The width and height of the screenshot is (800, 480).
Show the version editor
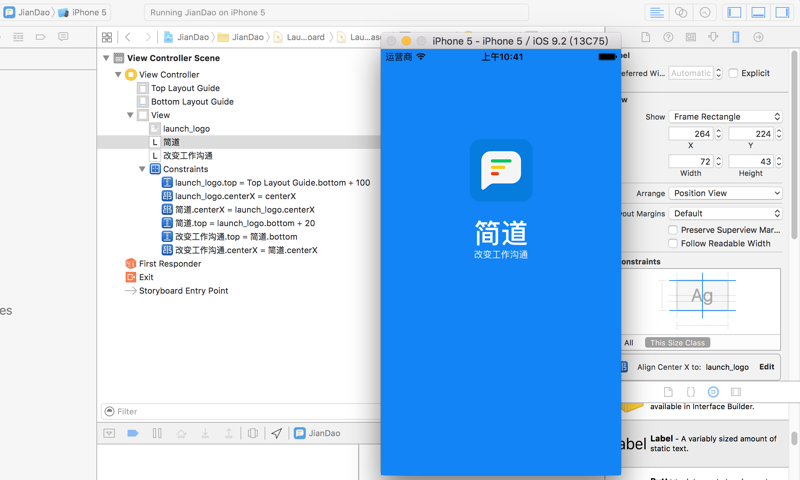tap(705, 12)
